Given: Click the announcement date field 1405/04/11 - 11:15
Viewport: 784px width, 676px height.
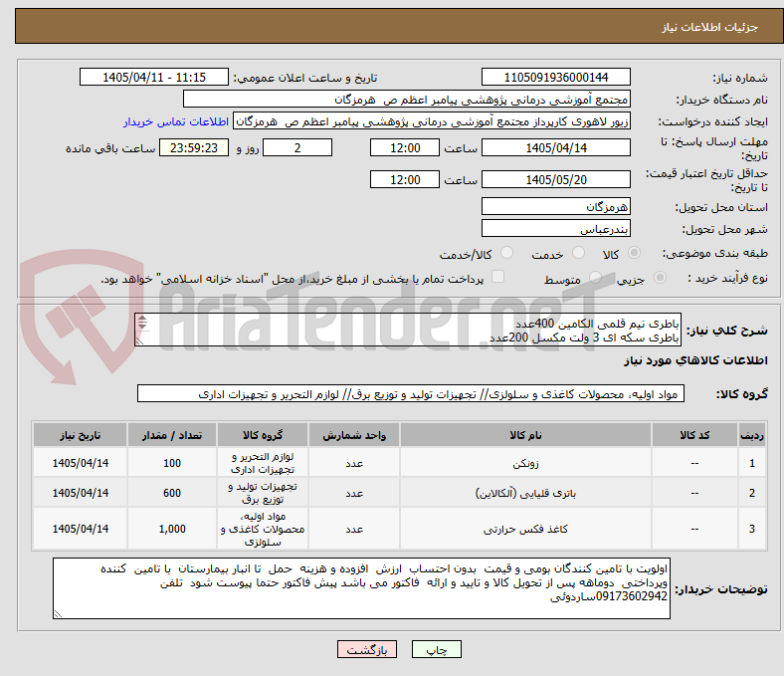Looking at the screenshot, I should [x=154, y=77].
